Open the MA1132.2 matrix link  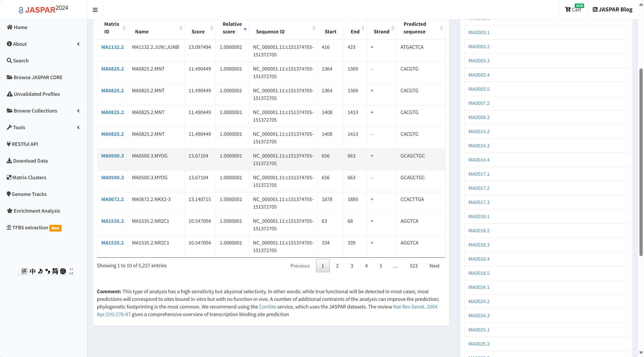[112, 47]
